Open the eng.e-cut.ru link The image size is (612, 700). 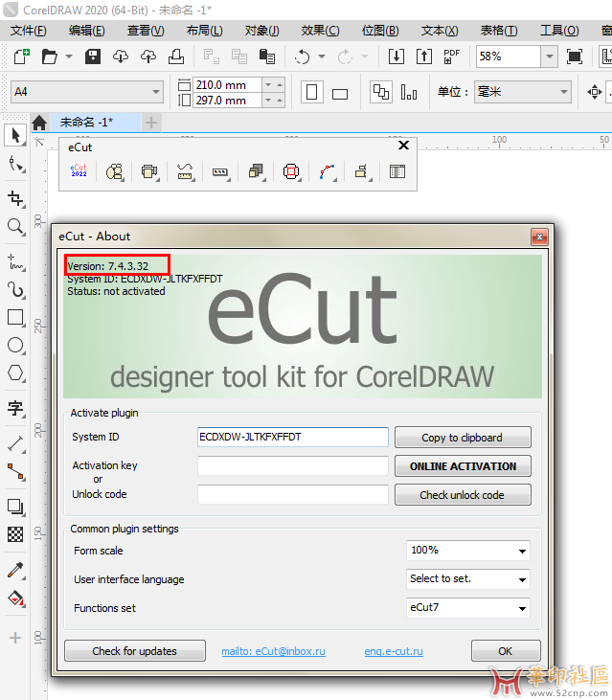[394, 651]
